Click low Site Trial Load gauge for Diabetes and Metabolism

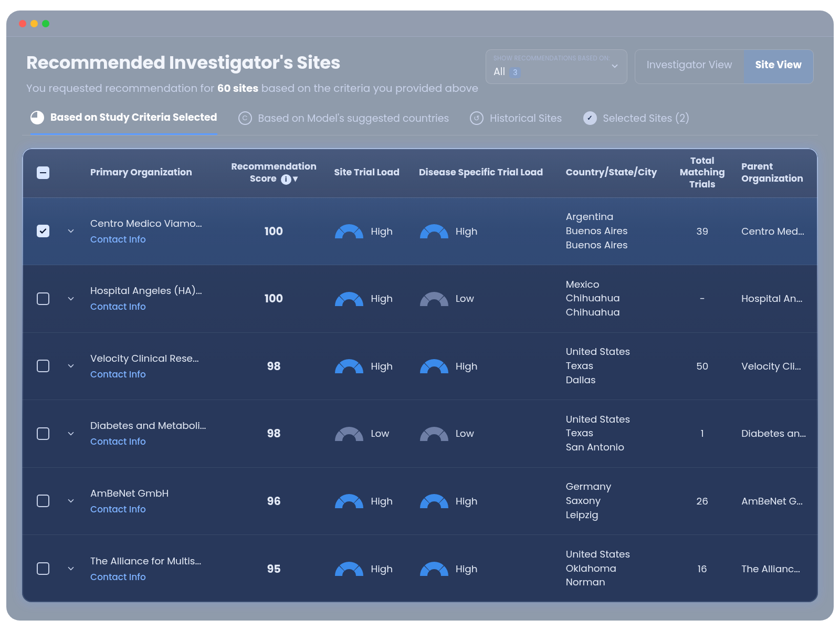point(349,434)
